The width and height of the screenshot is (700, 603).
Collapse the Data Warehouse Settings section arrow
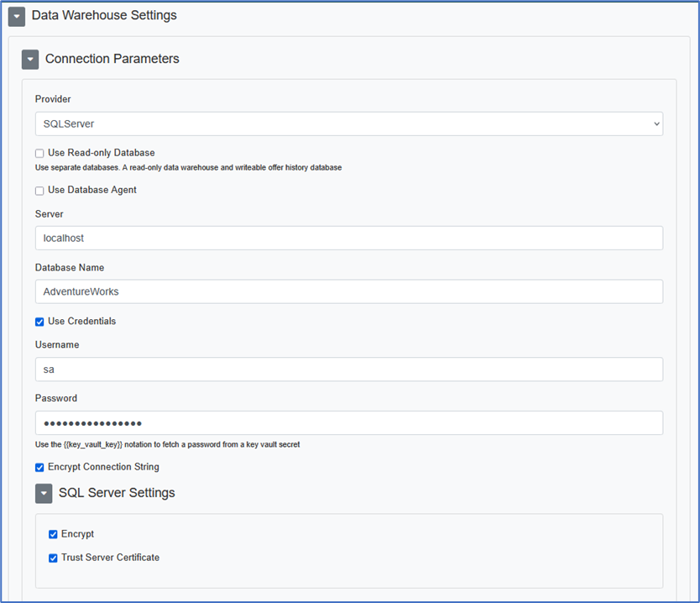(17, 17)
